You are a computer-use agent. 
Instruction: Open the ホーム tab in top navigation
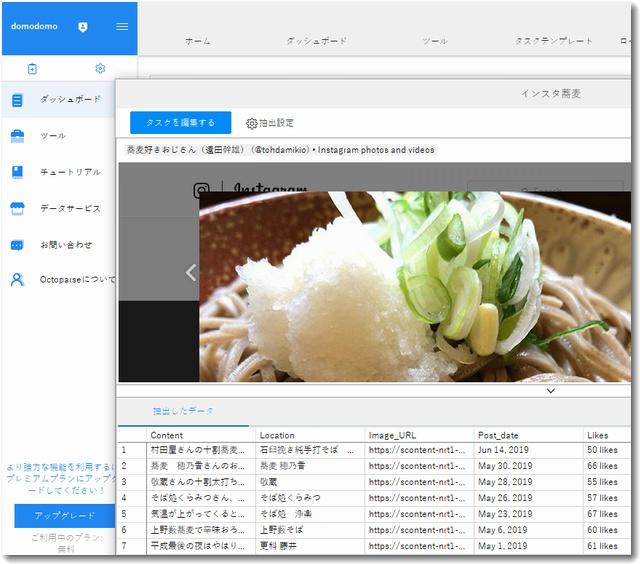198,41
